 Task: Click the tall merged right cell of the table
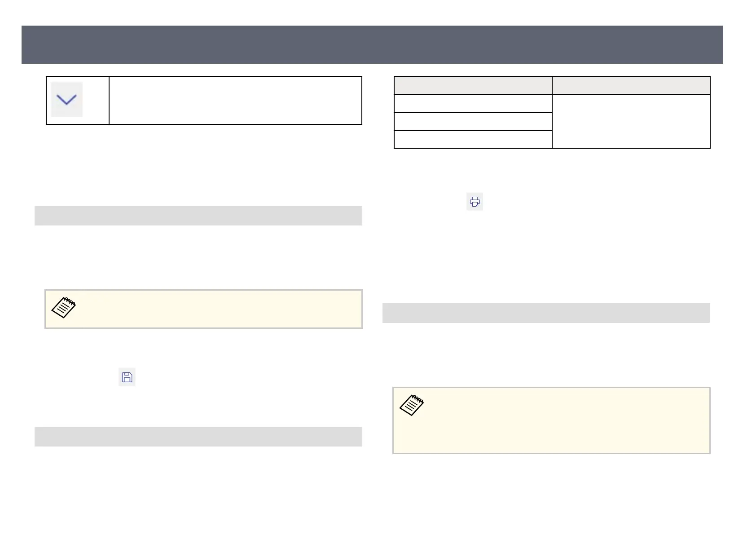pyautogui.click(x=631, y=121)
